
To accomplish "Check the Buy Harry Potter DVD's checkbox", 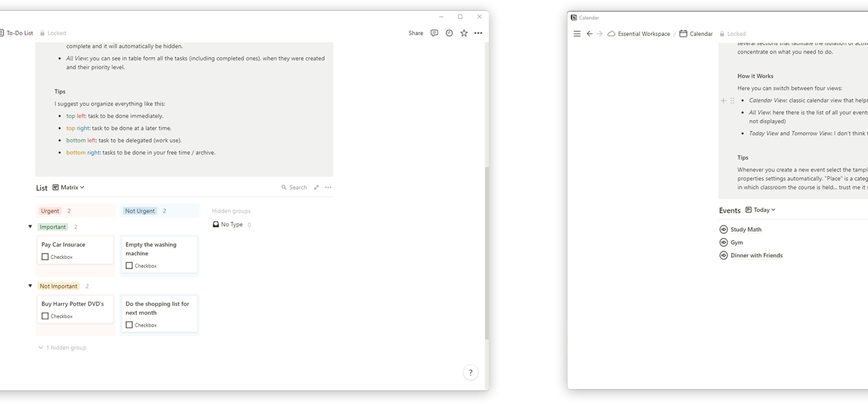I will pos(45,317).
